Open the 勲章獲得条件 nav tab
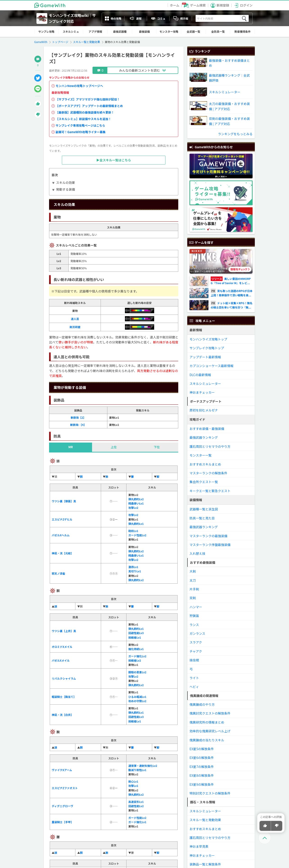 point(243,32)
